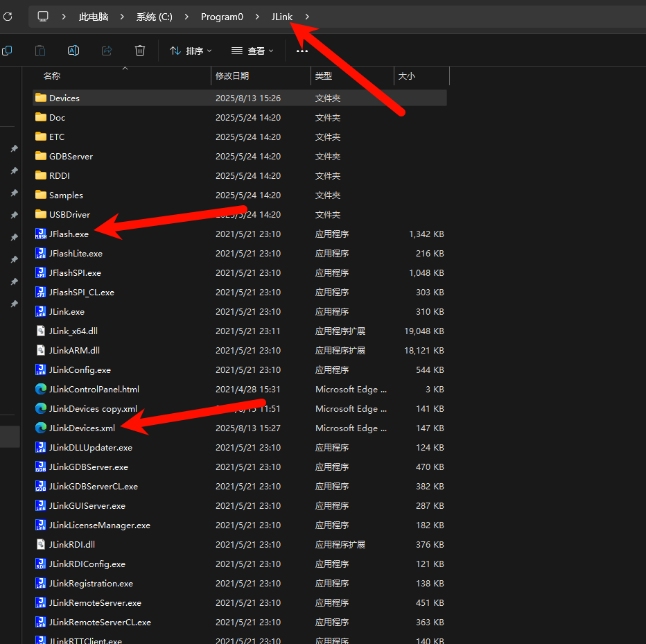Click the 2021/4/28 15:31 date cell
This screenshot has height=644, width=646.
[x=248, y=390]
